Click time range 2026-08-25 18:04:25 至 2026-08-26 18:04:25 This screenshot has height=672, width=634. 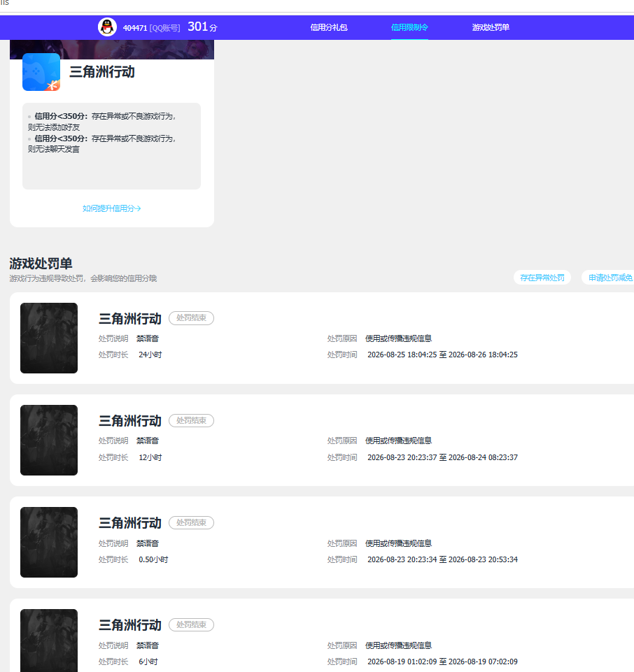pyautogui.click(x=443, y=355)
